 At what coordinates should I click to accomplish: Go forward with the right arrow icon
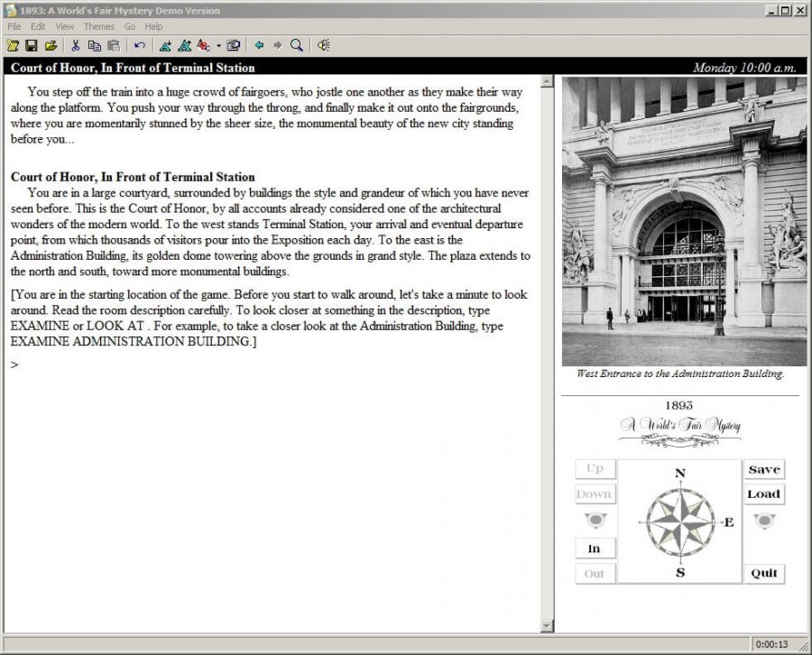point(278,46)
